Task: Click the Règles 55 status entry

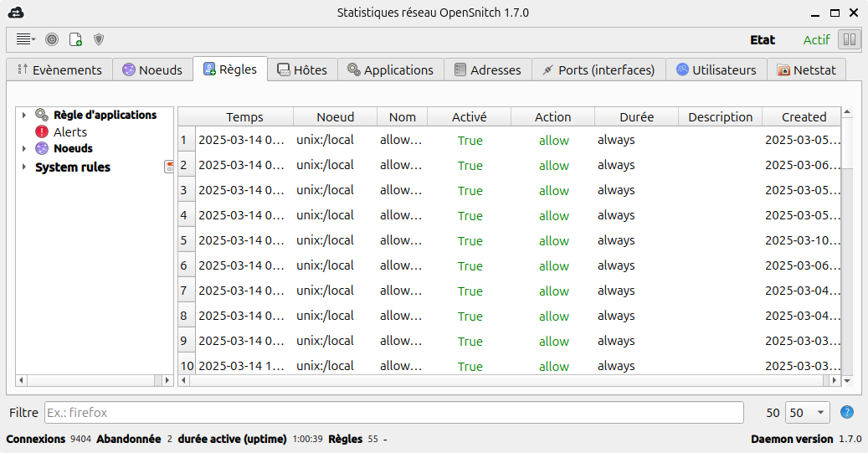Action: 353,439
